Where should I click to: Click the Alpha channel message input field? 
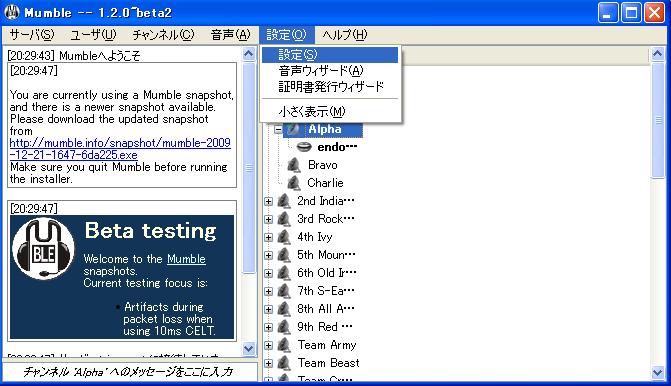tap(130, 371)
